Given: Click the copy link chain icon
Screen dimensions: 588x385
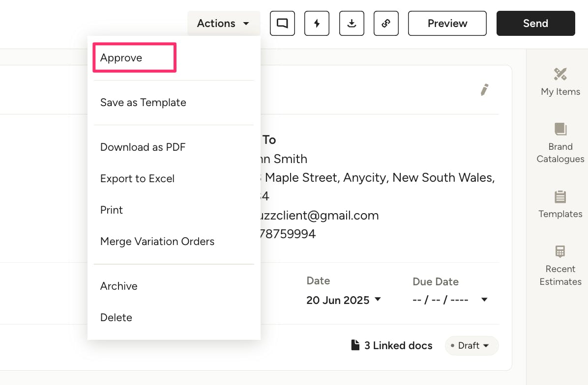Looking at the screenshot, I should coord(386,24).
